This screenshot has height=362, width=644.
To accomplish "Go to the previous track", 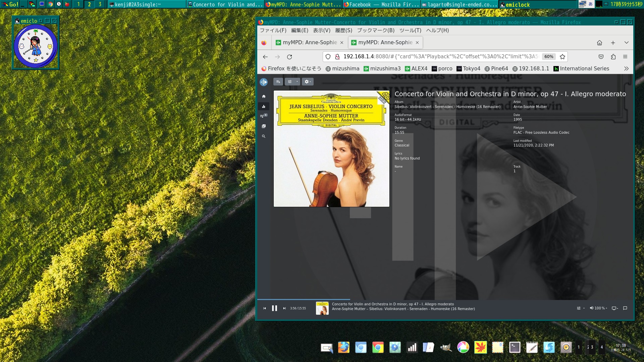I will 265,308.
